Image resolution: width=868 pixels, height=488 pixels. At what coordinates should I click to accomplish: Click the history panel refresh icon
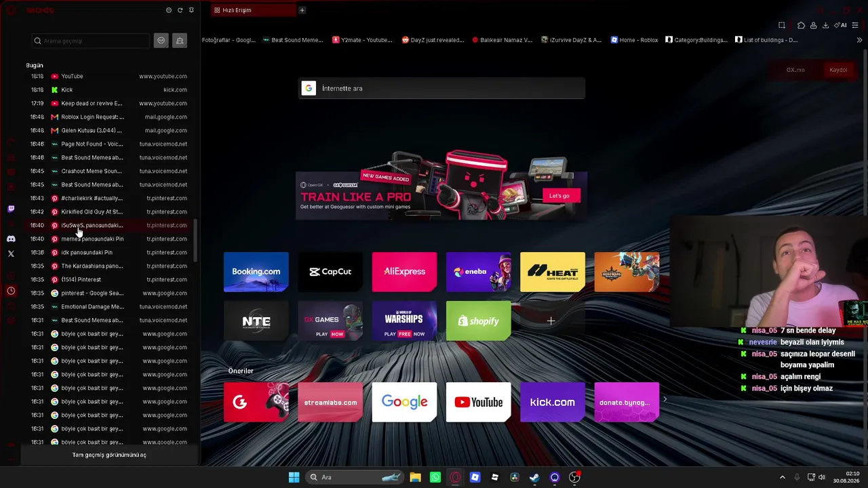pyautogui.click(x=180, y=10)
